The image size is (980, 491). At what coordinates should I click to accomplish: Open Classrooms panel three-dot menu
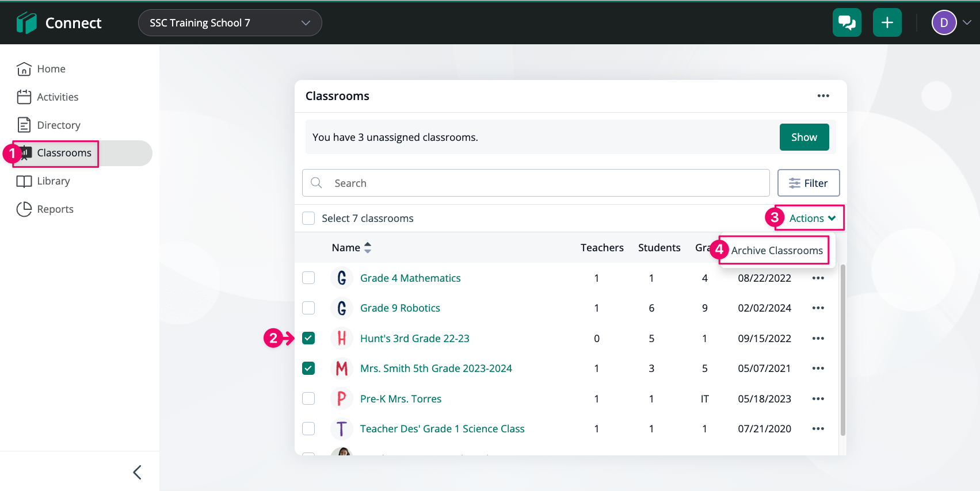(823, 96)
